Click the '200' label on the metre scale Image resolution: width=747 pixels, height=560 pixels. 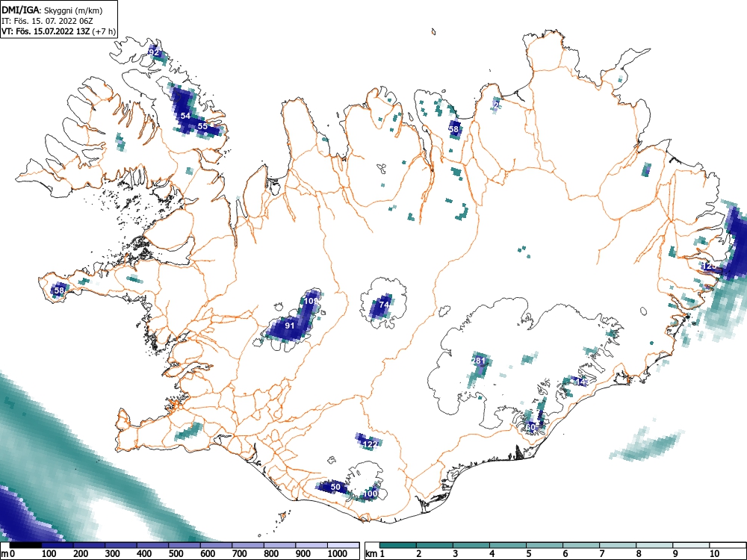(x=81, y=554)
